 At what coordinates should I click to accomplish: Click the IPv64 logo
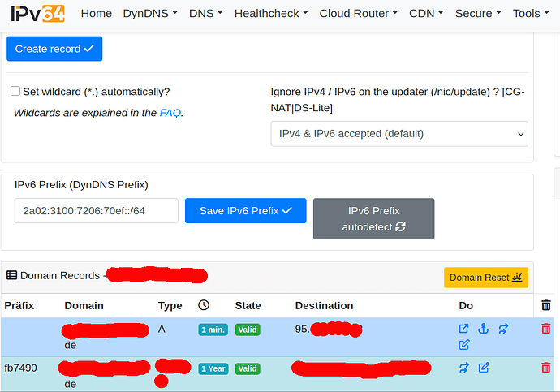point(37,14)
